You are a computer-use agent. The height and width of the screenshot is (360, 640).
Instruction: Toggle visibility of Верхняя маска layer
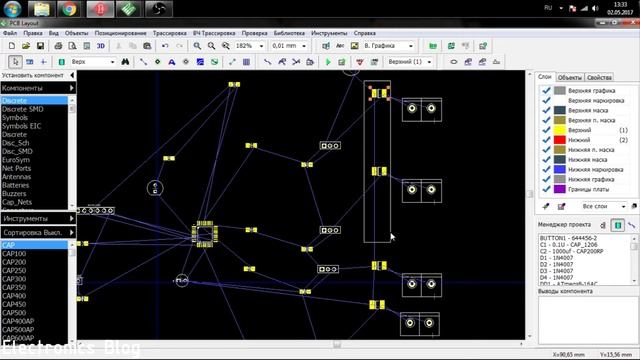[x=546, y=110]
